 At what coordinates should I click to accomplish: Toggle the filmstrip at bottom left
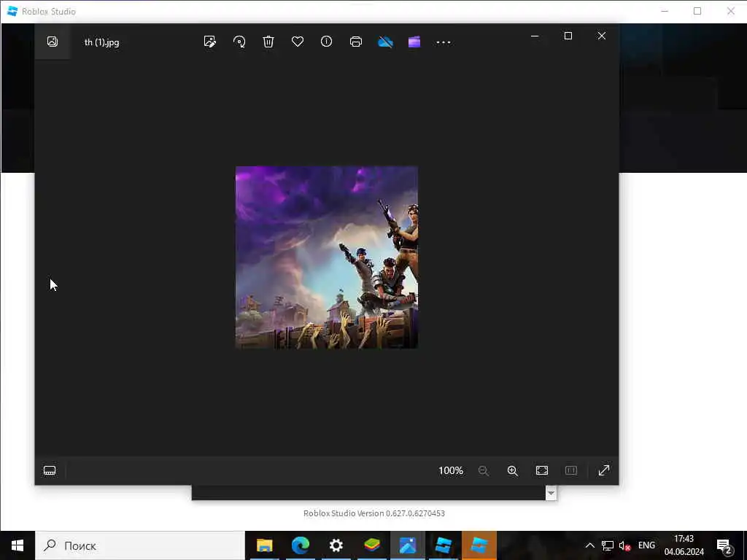[x=50, y=470]
